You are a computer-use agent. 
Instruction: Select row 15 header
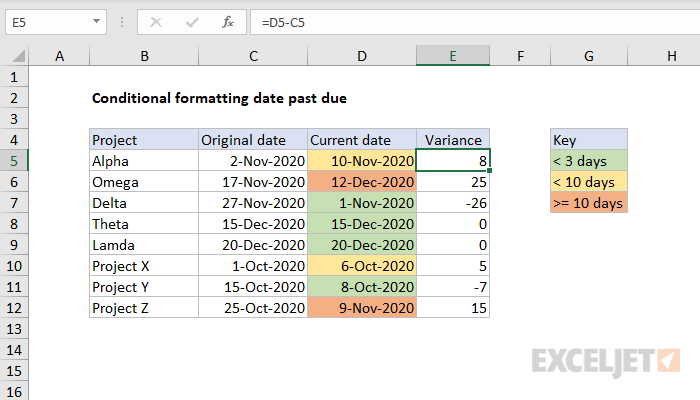(x=14, y=371)
